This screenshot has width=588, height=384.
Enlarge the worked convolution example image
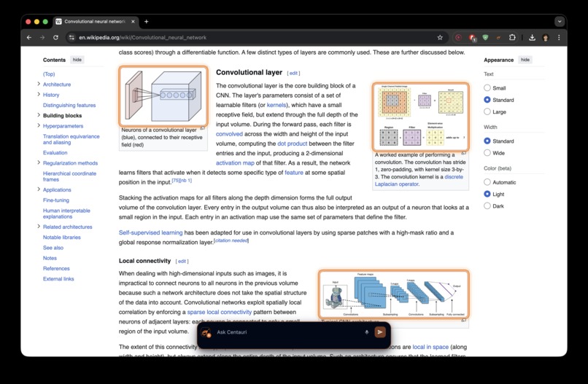tap(463, 153)
